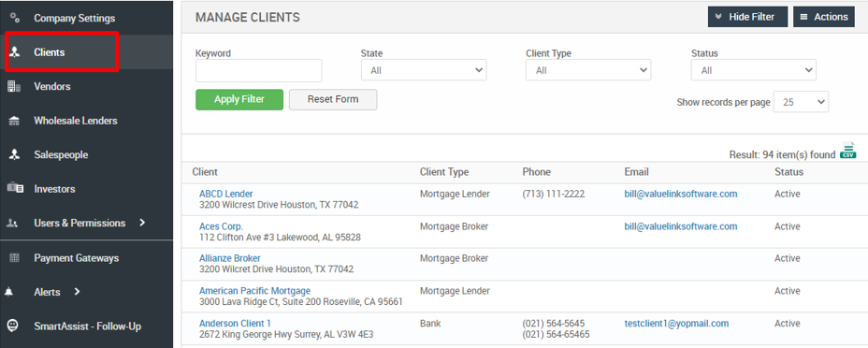This screenshot has width=868, height=348.
Task: Click the Reset Form button
Action: pyautogui.click(x=333, y=99)
